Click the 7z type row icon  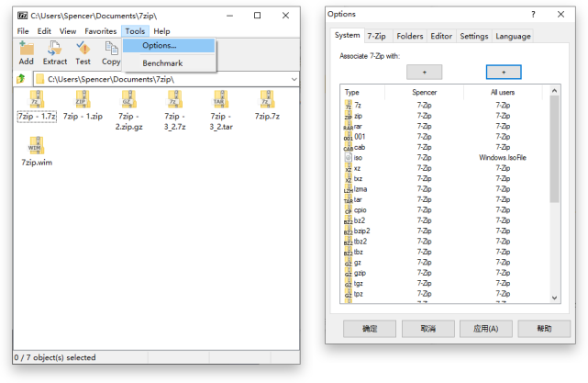click(x=349, y=105)
